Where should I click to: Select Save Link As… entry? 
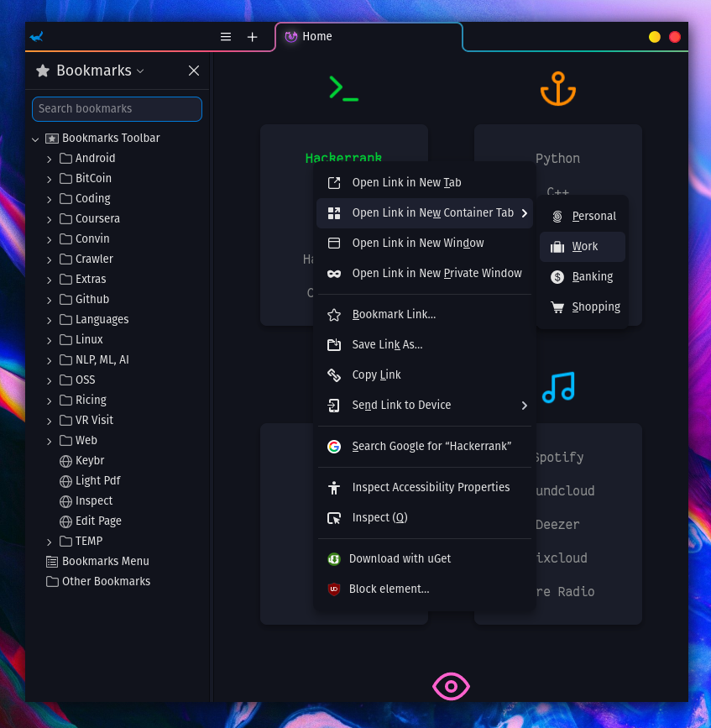425,345
